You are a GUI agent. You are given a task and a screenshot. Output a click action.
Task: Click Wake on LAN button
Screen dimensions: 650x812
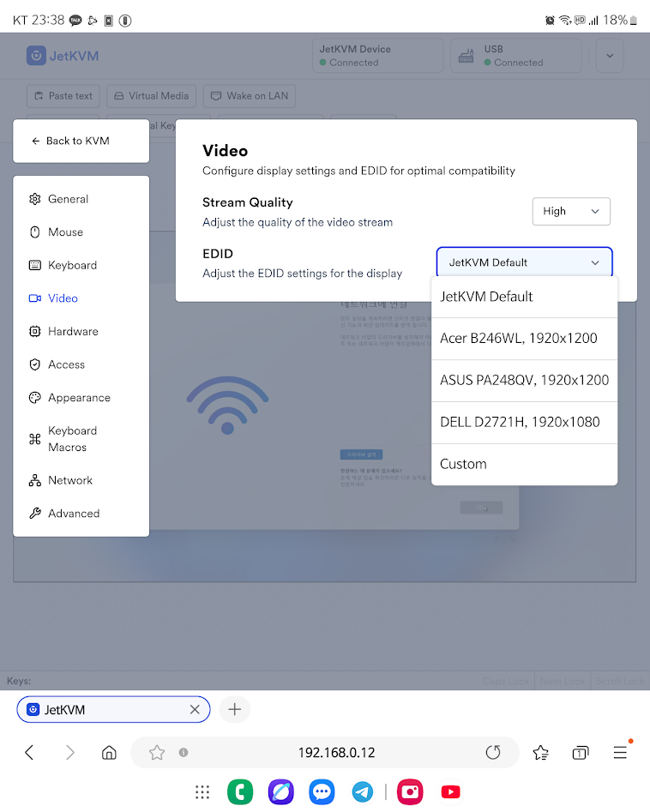(x=250, y=96)
